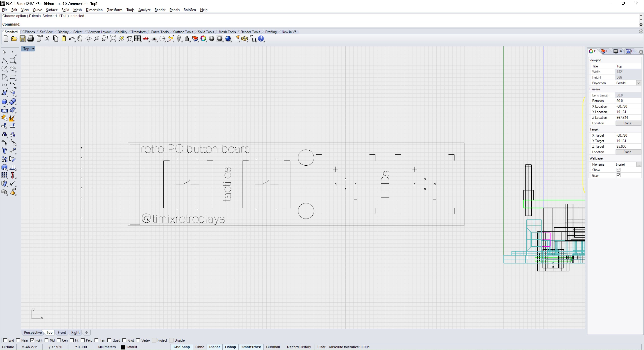Click the light bulb hide objects icon
Screen dimensions: 644x350
coord(179,39)
